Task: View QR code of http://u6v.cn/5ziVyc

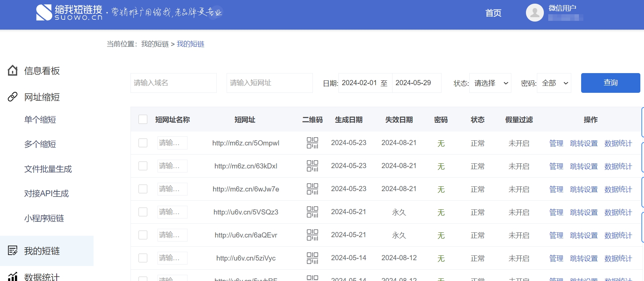Action: [312, 258]
